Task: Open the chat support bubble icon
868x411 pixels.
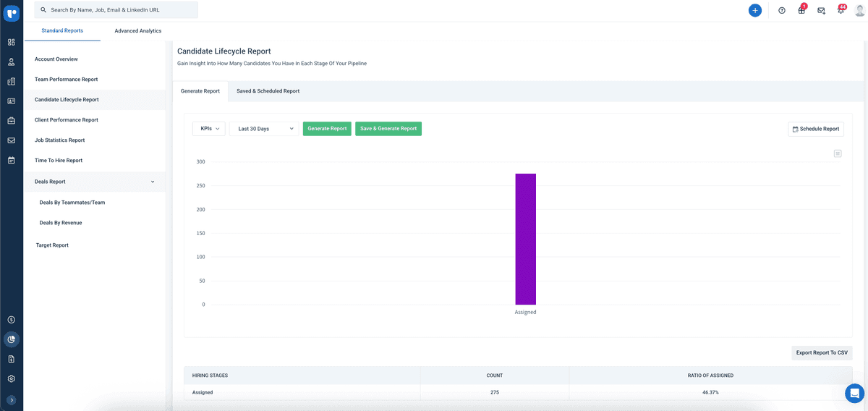Action: point(854,393)
